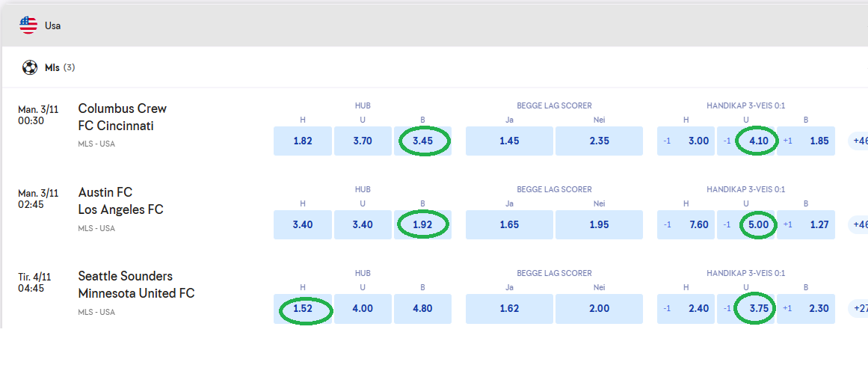Select handicap draw odds 4.10
This screenshot has width=868, height=374.
745,141
